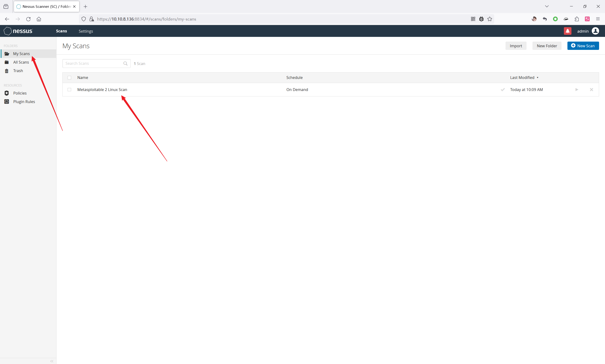Close the Nessus Scanner tab

pos(74,7)
